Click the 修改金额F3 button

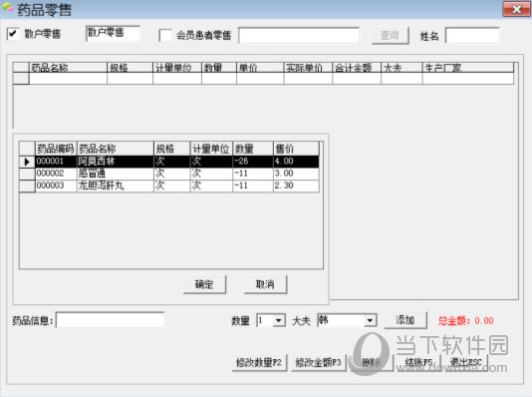coord(319,363)
